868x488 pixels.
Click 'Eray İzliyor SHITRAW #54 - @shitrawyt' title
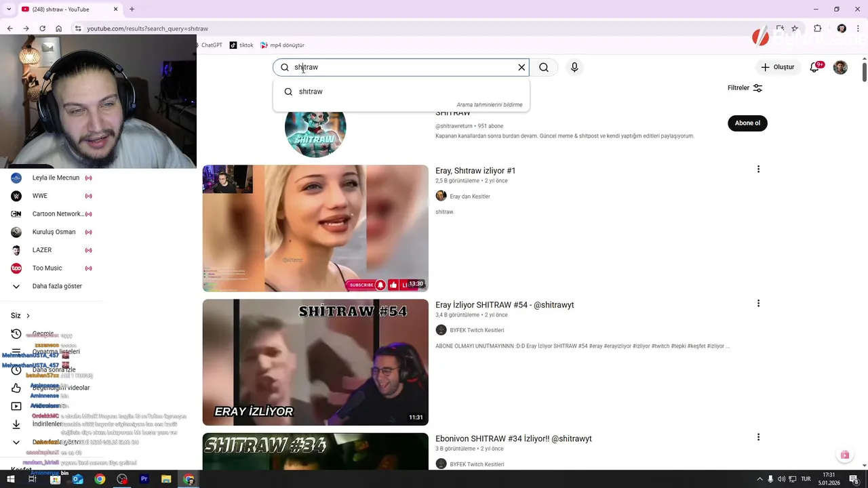pyautogui.click(x=505, y=305)
